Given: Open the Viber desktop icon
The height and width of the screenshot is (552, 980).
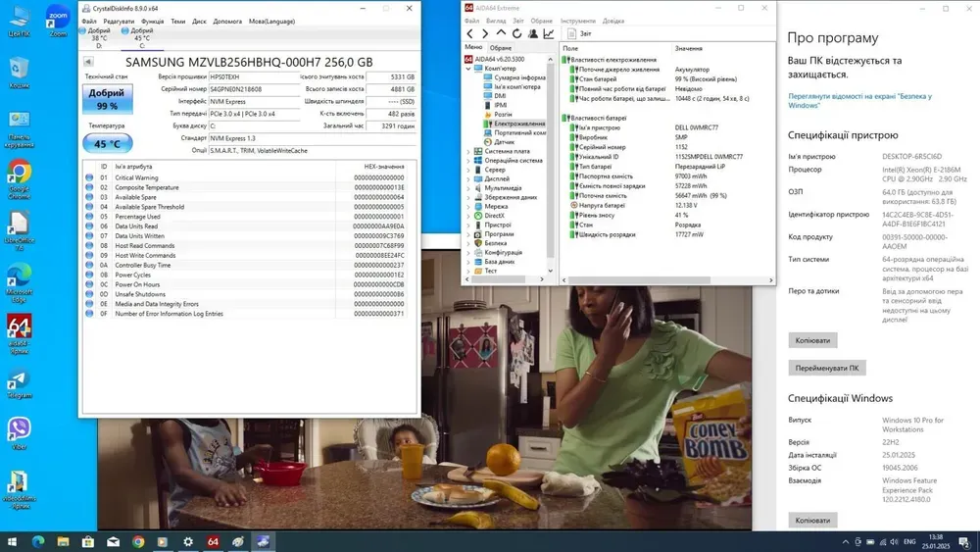Looking at the screenshot, I should (19, 433).
